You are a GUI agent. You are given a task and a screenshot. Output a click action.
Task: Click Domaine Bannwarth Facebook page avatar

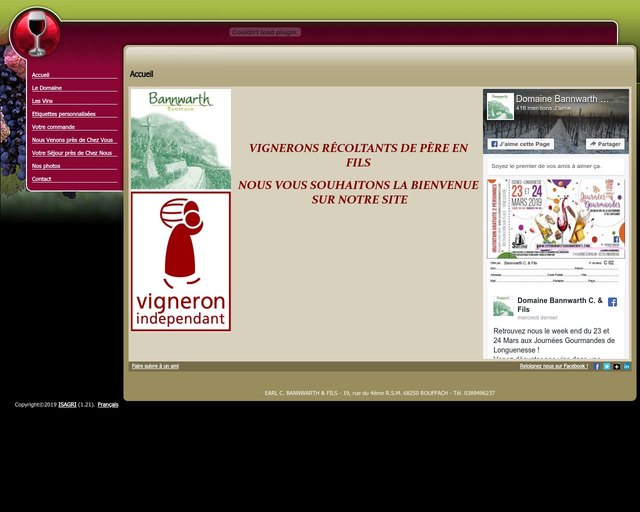tap(500, 106)
